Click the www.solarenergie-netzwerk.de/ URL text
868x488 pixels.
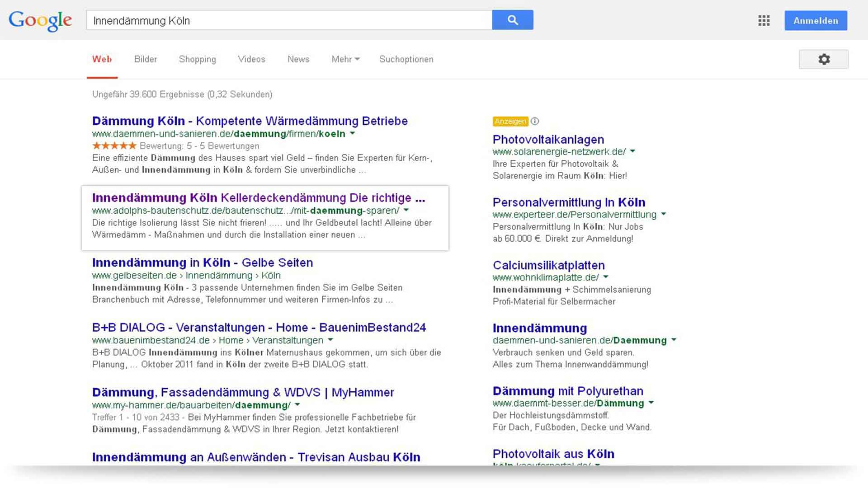click(x=559, y=152)
